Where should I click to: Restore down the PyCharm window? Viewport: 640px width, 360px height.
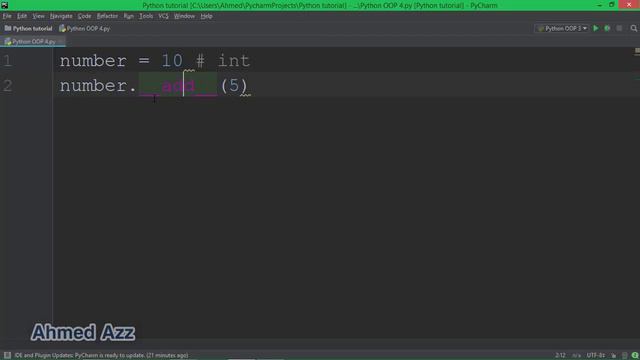point(611,5)
